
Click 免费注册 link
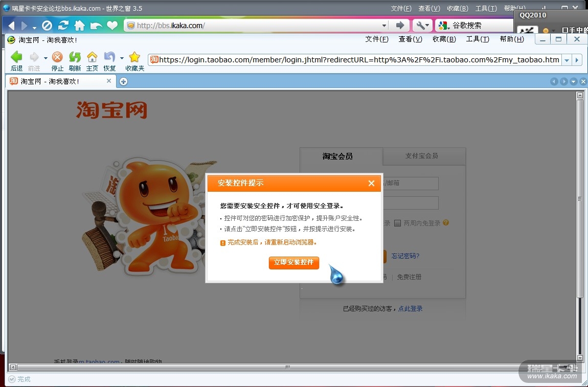tap(409, 277)
